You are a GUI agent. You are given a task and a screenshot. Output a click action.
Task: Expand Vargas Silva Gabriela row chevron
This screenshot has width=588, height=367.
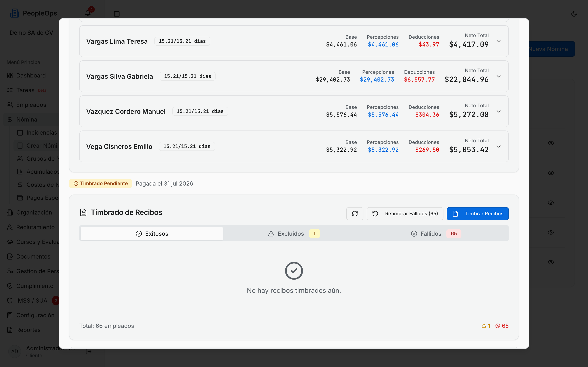pyautogui.click(x=499, y=76)
